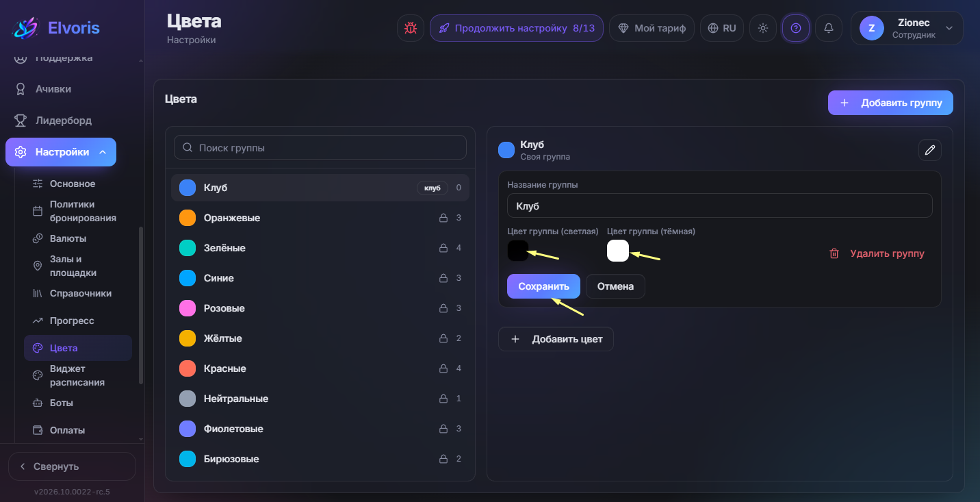Click Отмена to cancel editing
Screen dimensions: 980x502
[615, 286]
